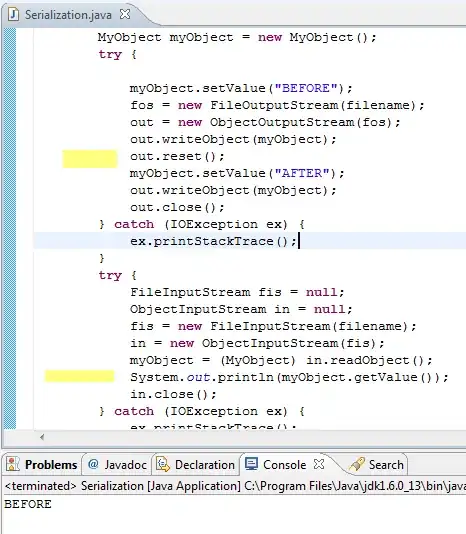This screenshot has width=466, height=534.
Task: Place cursor on out.reset() line
Action: pos(177,157)
